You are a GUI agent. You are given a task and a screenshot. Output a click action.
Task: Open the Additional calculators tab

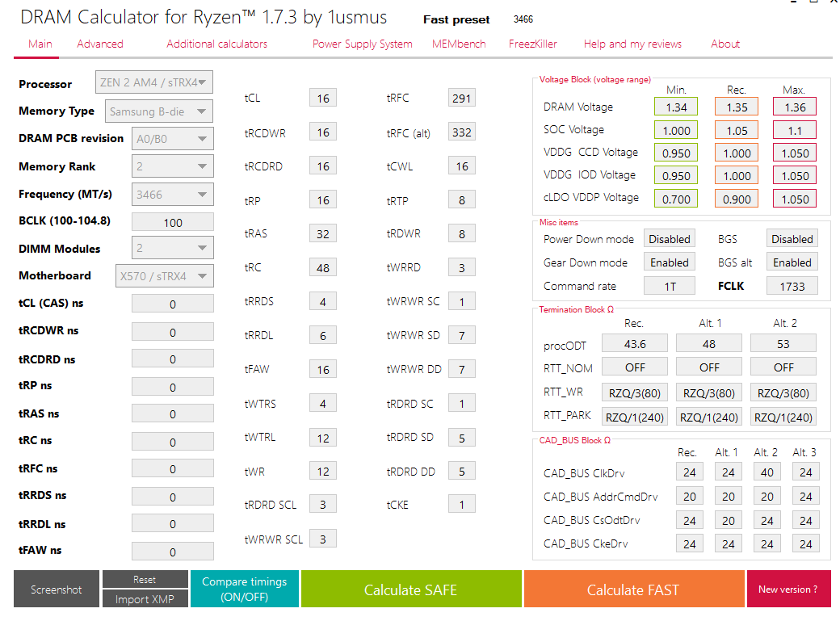tap(217, 44)
